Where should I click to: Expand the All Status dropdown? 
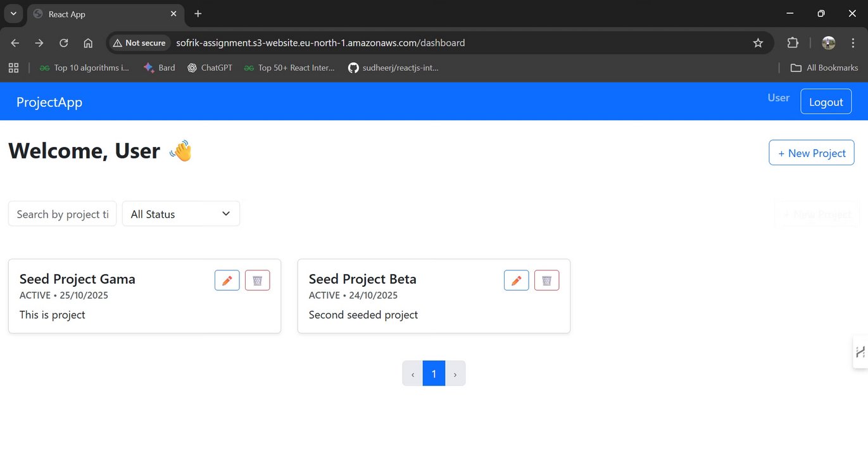pos(181,214)
